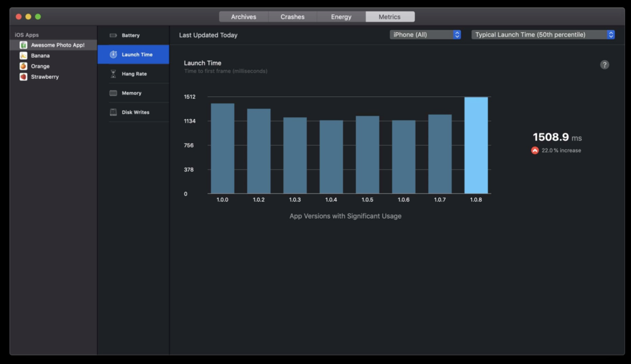Click the Launch Time stopwatch icon
This screenshot has height=364, width=631.
click(113, 54)
